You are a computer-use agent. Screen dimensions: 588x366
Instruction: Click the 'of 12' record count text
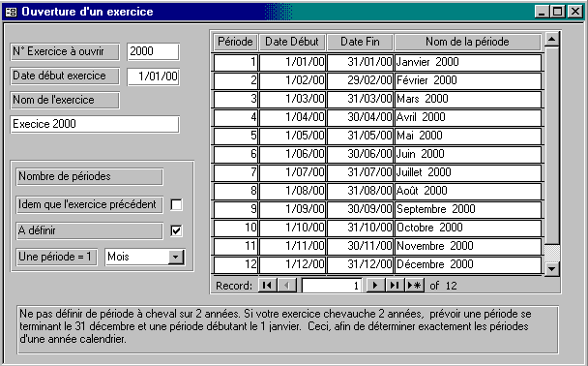click(x=443, y=286)
